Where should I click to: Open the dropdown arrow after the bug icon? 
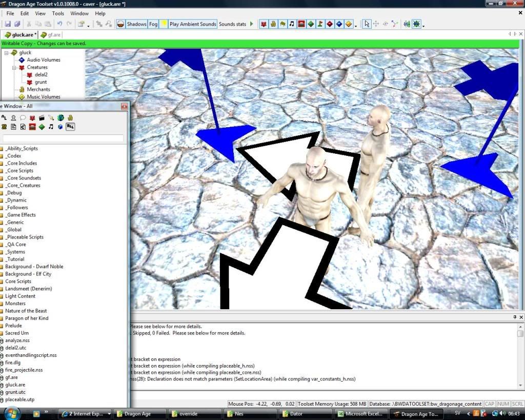[423, 25]
